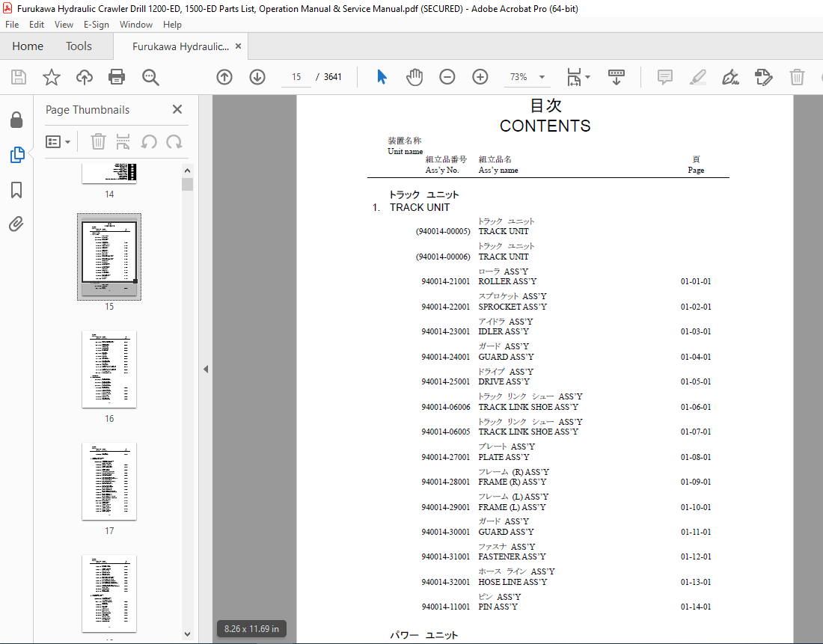Expand the thumbnail options menu dropdown

pos(58,141)
